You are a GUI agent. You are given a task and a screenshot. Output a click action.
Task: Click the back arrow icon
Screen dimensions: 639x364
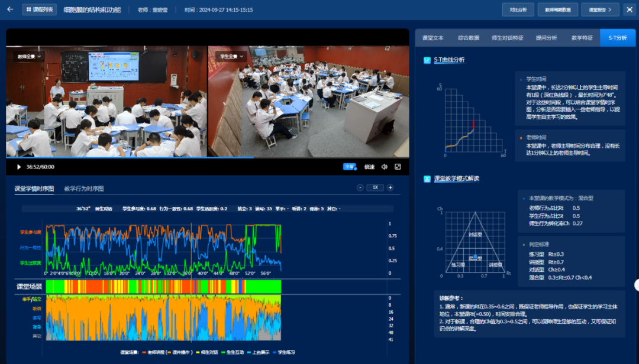pos(9,9)
